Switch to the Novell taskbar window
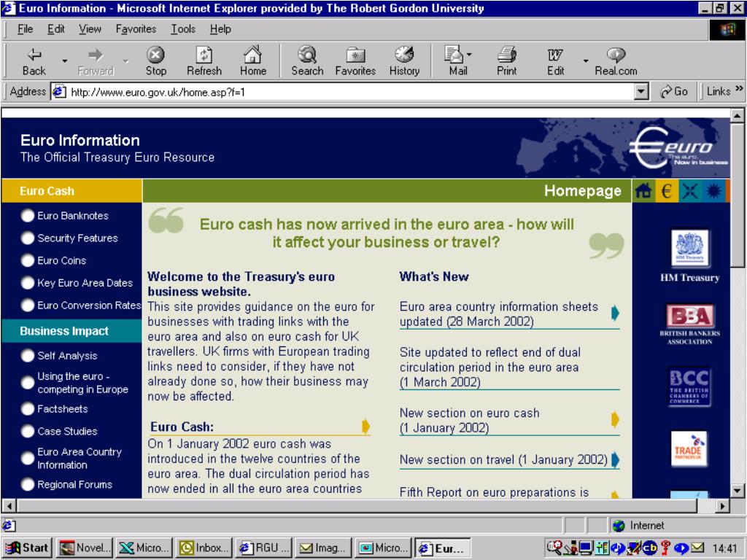This screenshot has width=747, height=560. pyautogui.click(x=85, y=548)
